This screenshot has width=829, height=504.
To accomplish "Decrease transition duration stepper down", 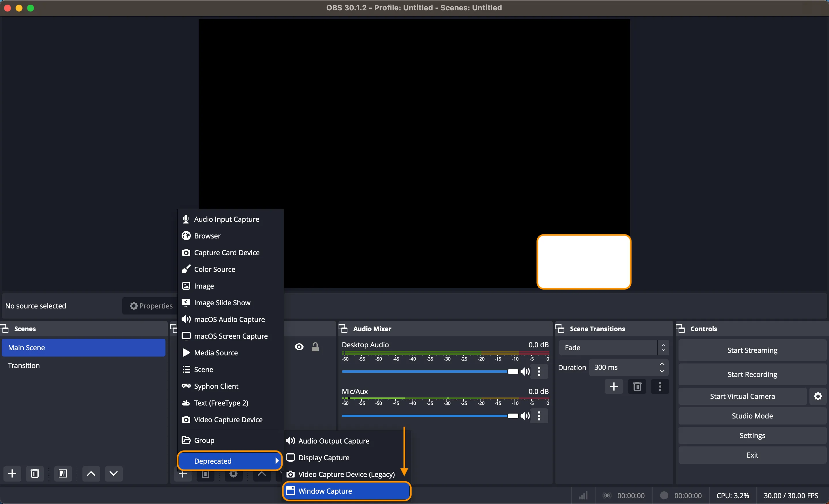I will [x=662, y=371].
